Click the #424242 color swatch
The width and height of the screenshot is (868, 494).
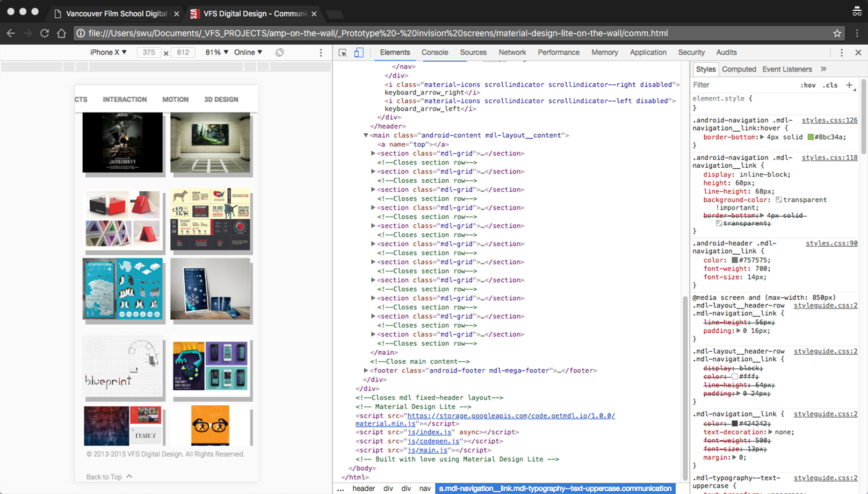coord(734,424)
